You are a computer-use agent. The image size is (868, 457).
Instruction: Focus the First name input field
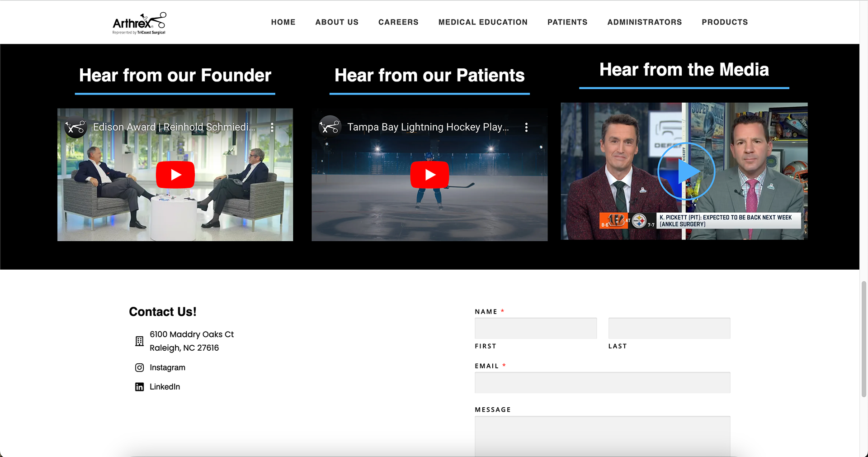[x=536, y=328]
